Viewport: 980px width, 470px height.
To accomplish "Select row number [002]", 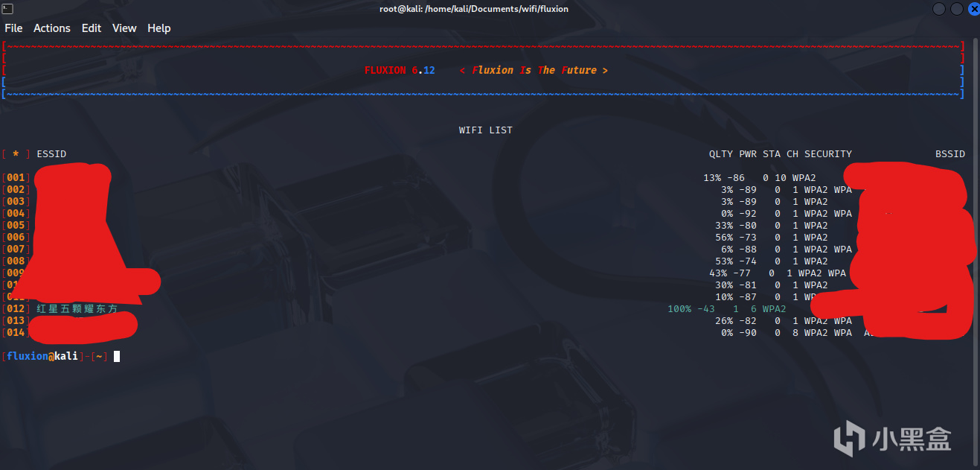I will coord(16,190).
